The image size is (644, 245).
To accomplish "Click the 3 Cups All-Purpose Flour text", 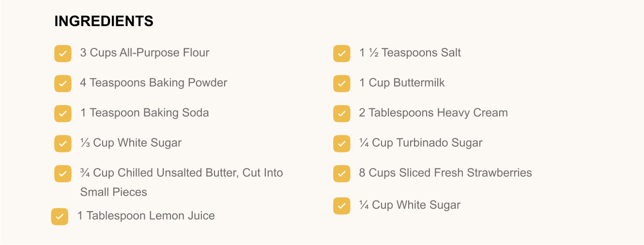I will (x=144, y=53).
